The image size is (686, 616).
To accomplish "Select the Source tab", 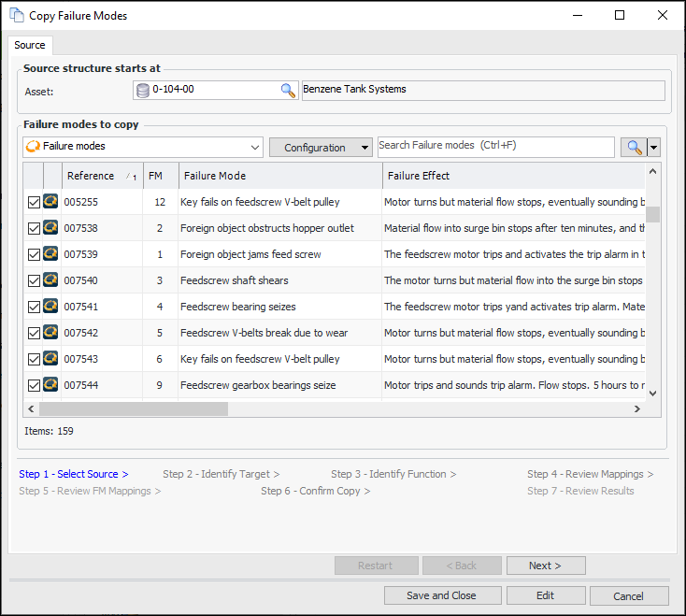I will coord(30,45).
